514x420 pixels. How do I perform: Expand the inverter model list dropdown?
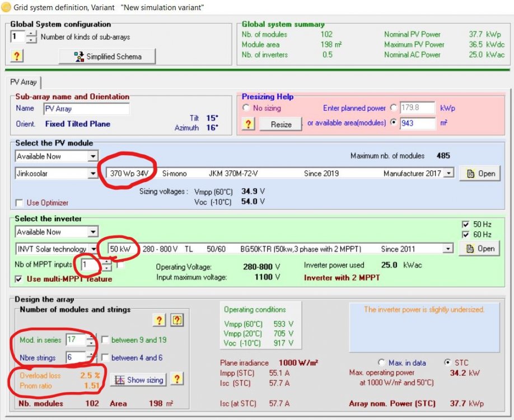click(x=447, y=249)
